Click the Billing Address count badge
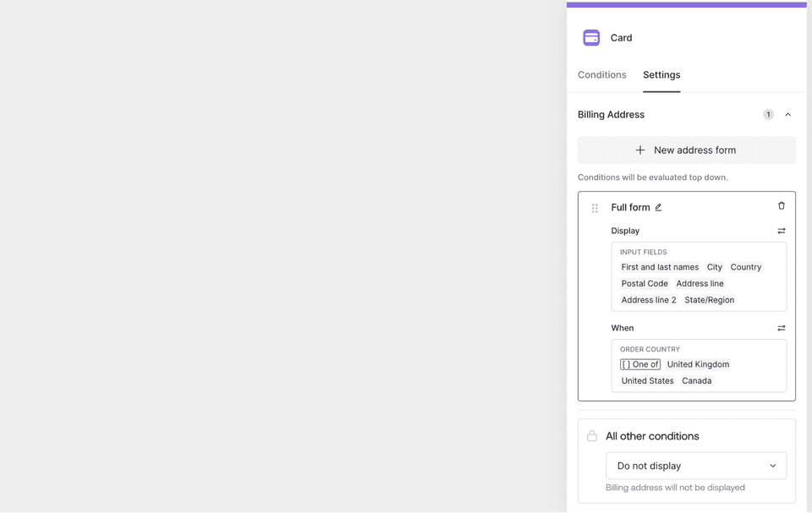The height and width of the screenshot is (513, 812). click(x=768, y=115)
